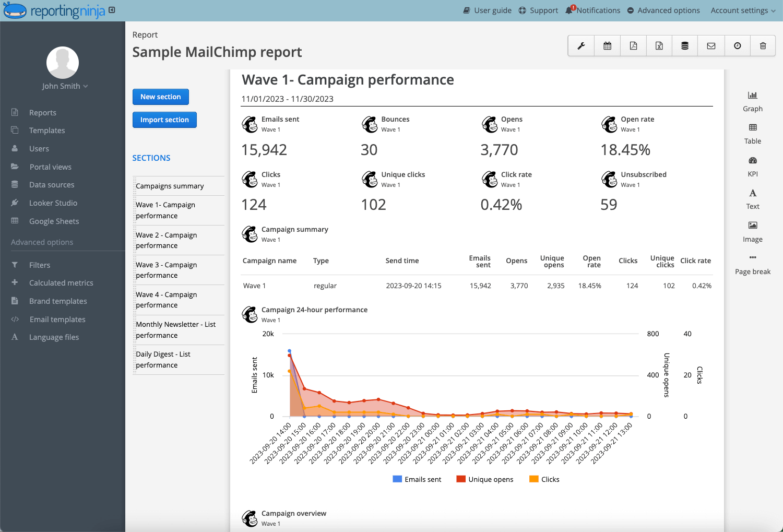Select Wave 4 - Campaign performance section
The image size is (783, 532).
point(179,300)
